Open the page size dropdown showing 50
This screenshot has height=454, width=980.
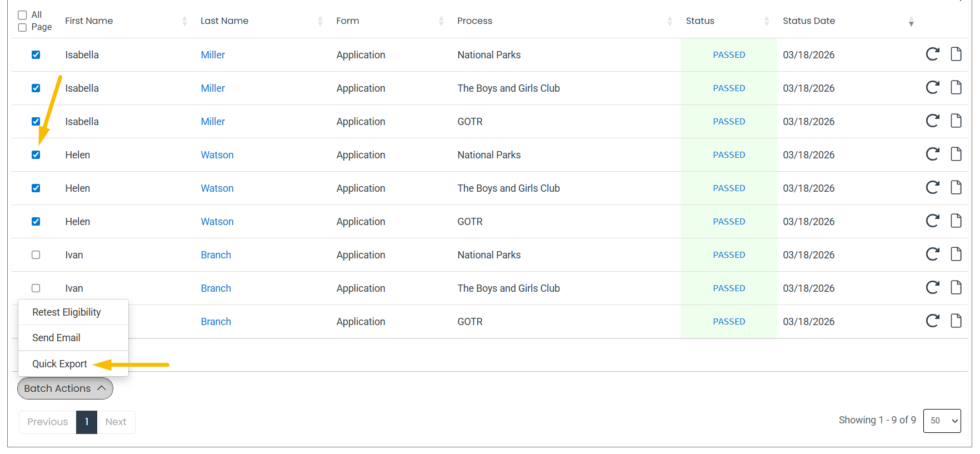tap(942, 421)
